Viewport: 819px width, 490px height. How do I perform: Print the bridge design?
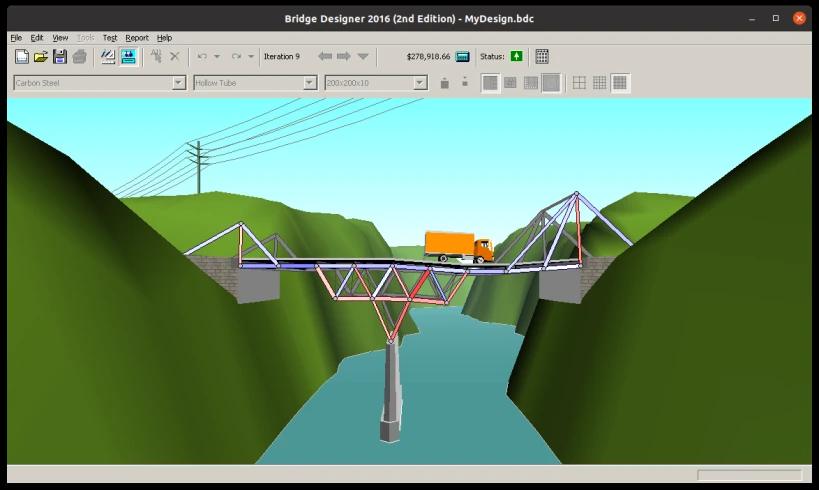coord(79,56)
